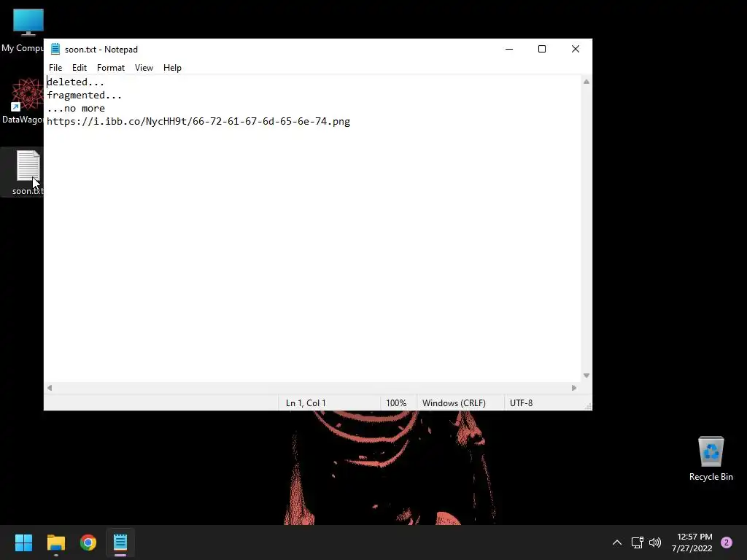Click on the '...no more' line

click(76, 108)
